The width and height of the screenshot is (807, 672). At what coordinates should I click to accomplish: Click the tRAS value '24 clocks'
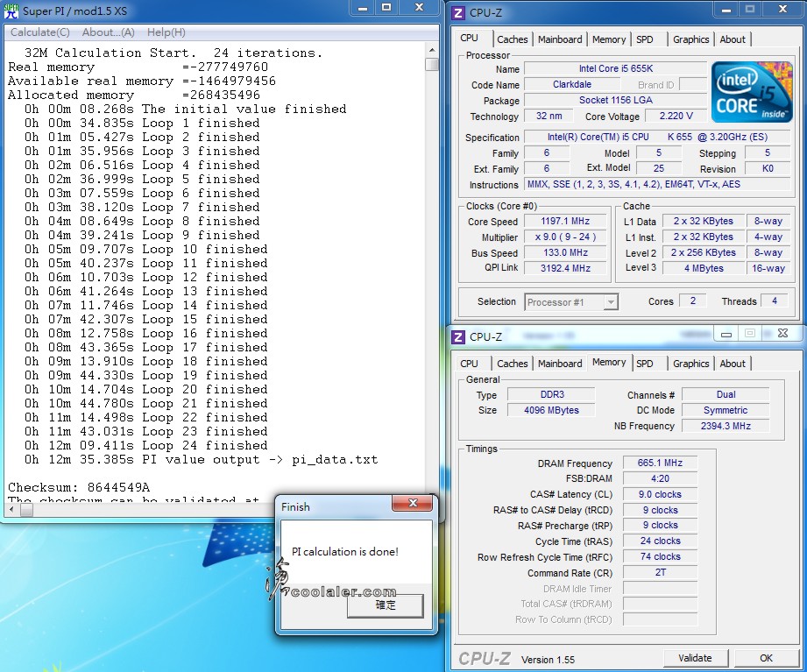[x=660, y=541]
